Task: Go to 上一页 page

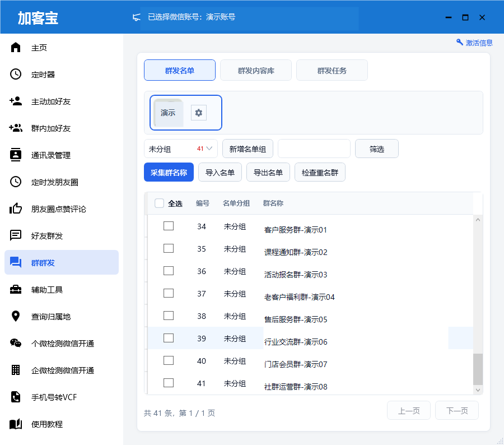Action: pyautogui.click(x=409, y=411)
